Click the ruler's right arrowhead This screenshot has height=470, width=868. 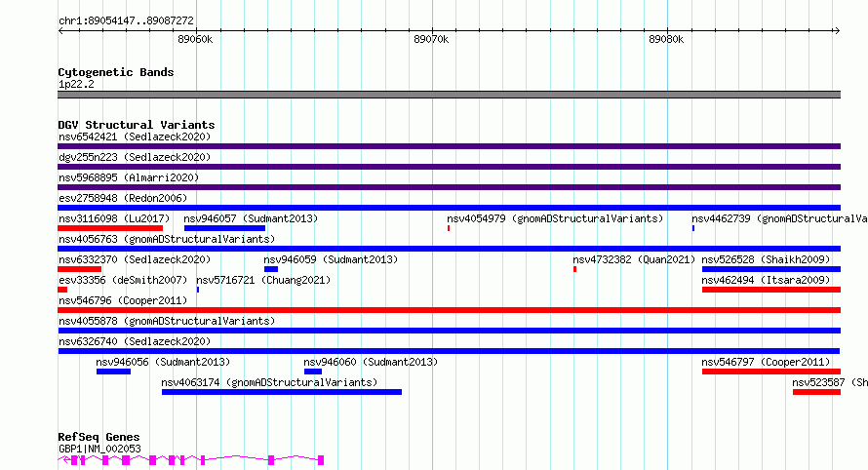(837, 31)
